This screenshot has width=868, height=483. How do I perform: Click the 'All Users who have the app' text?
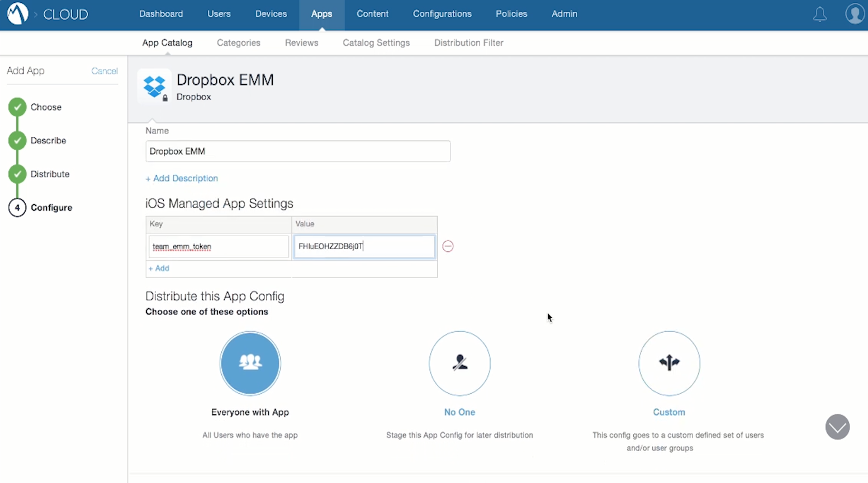(250, 435)
